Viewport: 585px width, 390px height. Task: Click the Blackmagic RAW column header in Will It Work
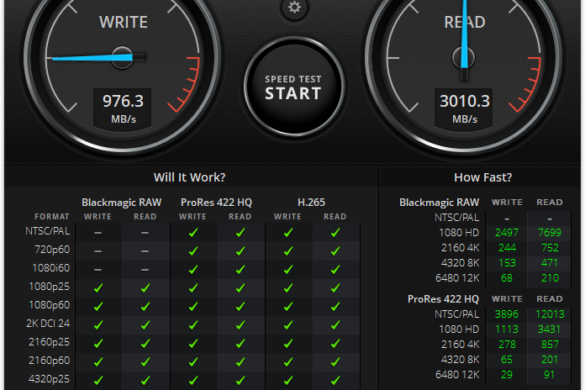[x=122, y=202]
